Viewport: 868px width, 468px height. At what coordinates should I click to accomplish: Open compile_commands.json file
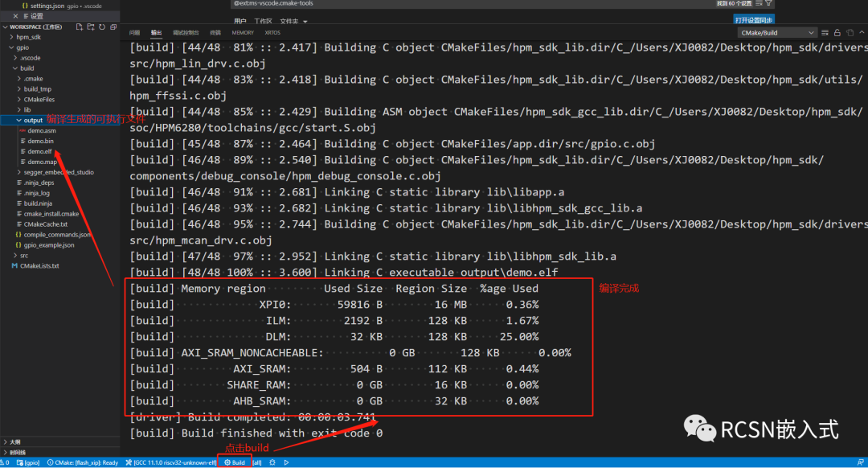click(56, 235)
